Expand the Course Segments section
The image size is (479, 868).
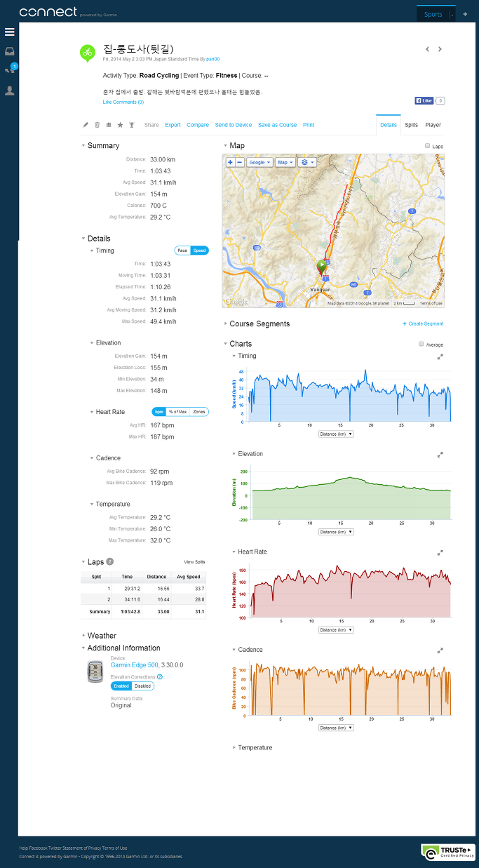click(257, 324)
